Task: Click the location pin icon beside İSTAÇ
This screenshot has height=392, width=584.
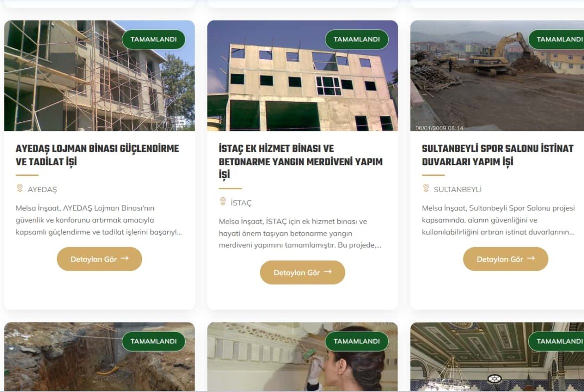Action: point(223,201)
